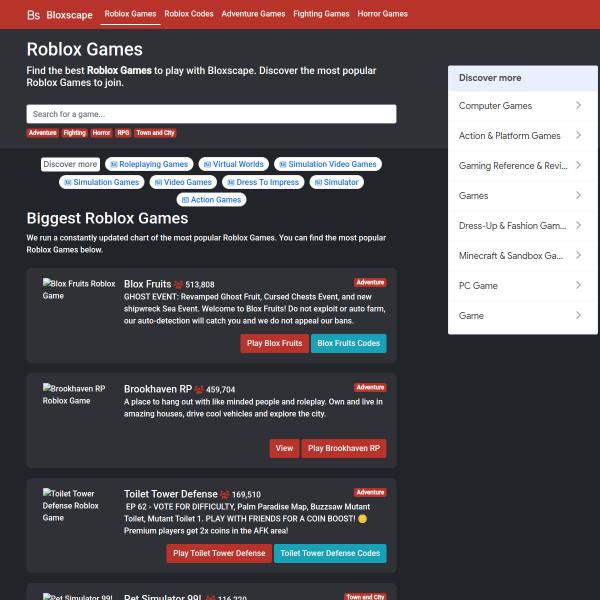600x600 pixels.
Task: Go to Horror Games nav tab
Action: tap(382, 14)
